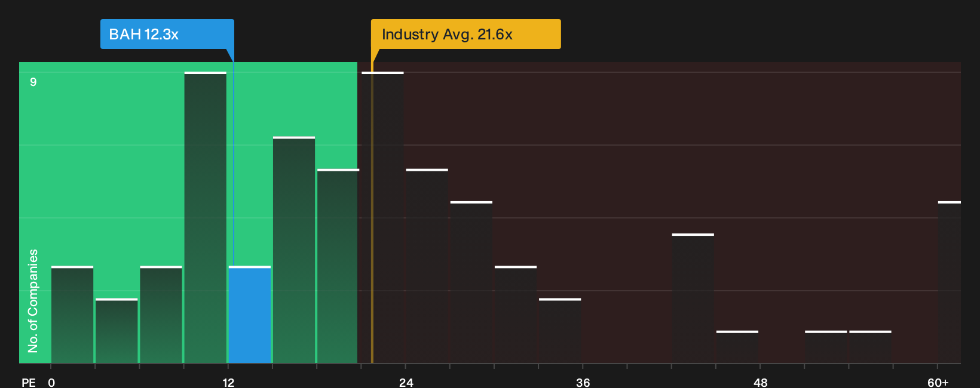This screenshot has height=388, width=980.
Task: Click the x-axis label 36
Action: [x=583, y=382]
